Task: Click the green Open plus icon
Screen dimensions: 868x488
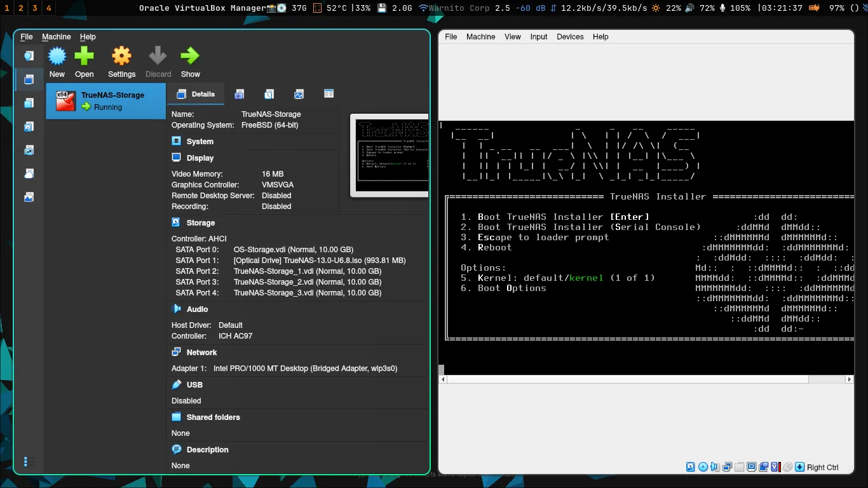Action: click(84, 57)
